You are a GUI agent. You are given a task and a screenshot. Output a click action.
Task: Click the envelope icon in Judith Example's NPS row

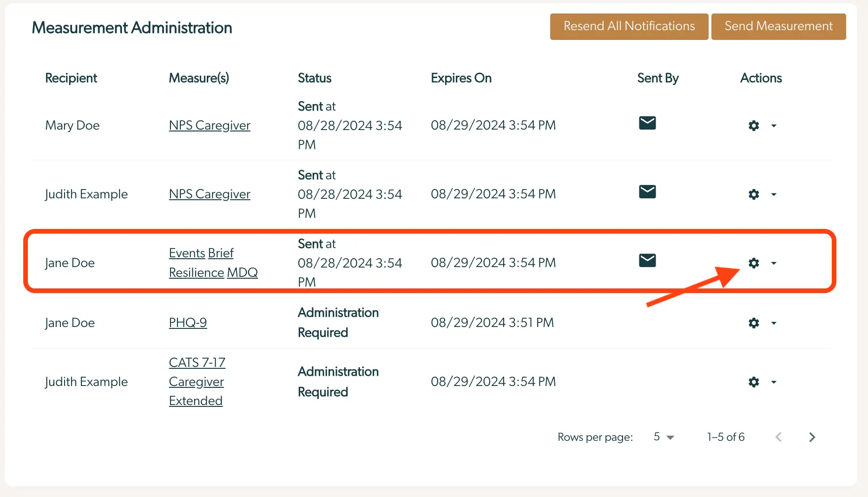click(647, 191)
